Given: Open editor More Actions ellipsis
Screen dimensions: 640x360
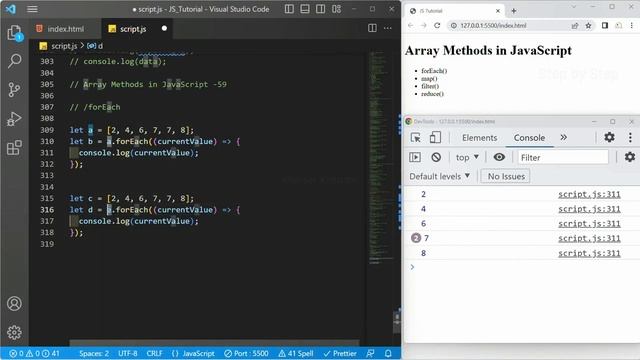Looking at the screenshot, I should [x=388, y=28].
